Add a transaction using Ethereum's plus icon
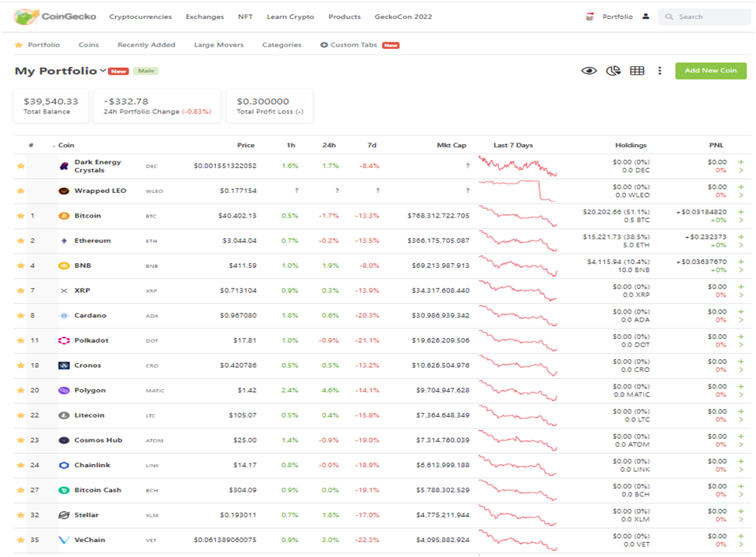756x557 pixels. point(741,236)
